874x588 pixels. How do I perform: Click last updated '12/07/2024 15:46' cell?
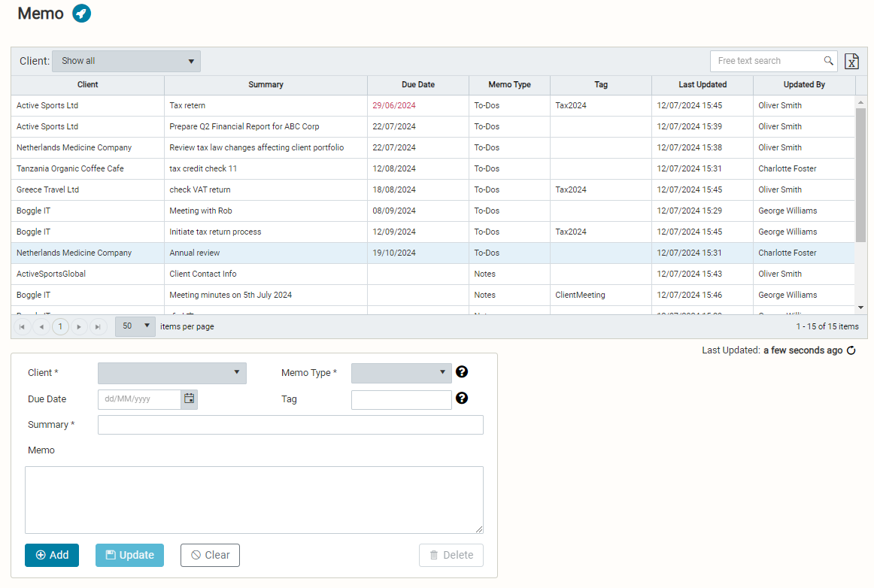tap(703, 295)
